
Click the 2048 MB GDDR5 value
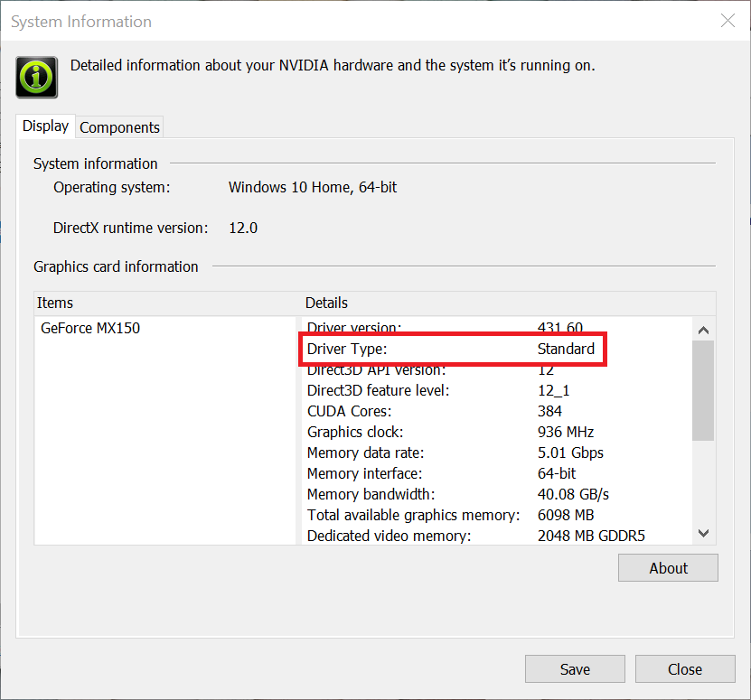click(592, 536)
